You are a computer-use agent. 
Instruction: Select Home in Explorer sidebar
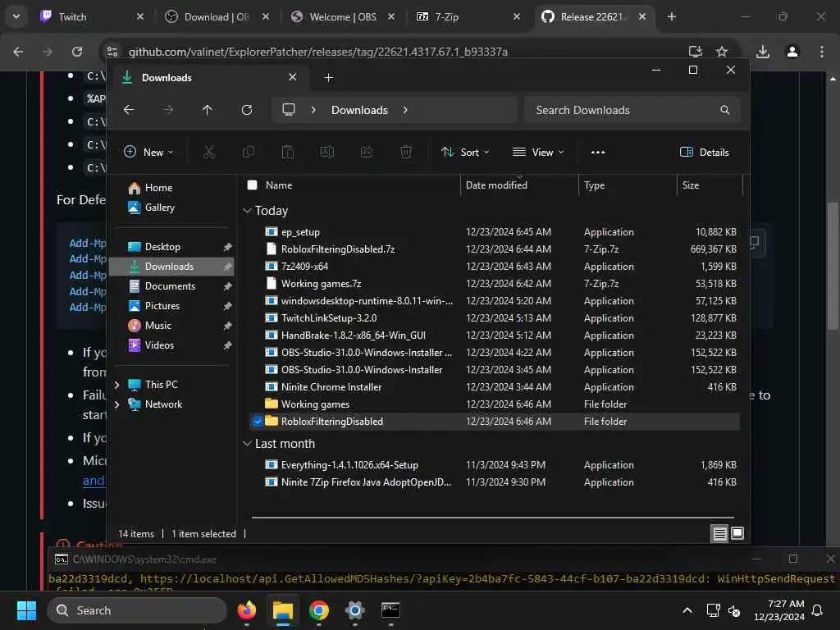(158, 188)
